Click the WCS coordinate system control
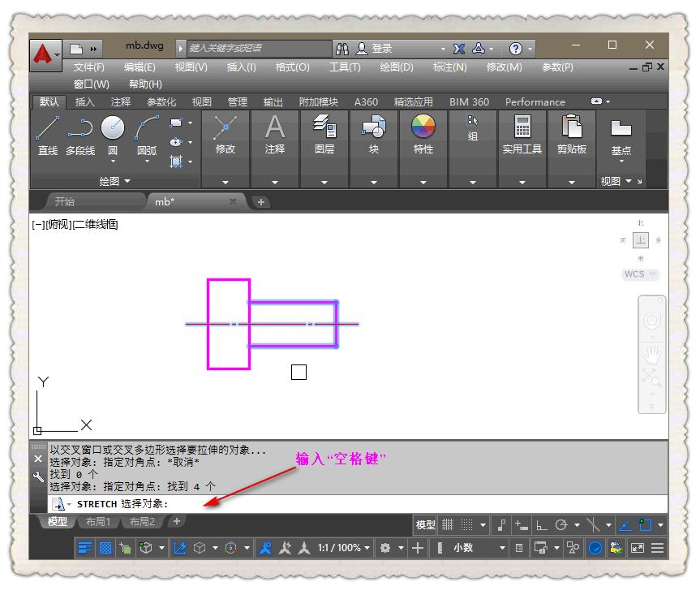The width and height of the screenshot is (700, 595). point(638,274)
